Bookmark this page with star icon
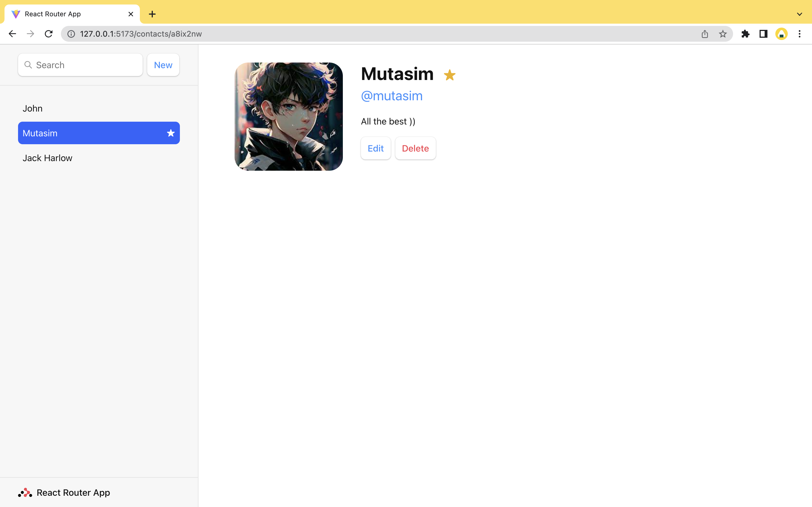 click(x=723, y=34)
